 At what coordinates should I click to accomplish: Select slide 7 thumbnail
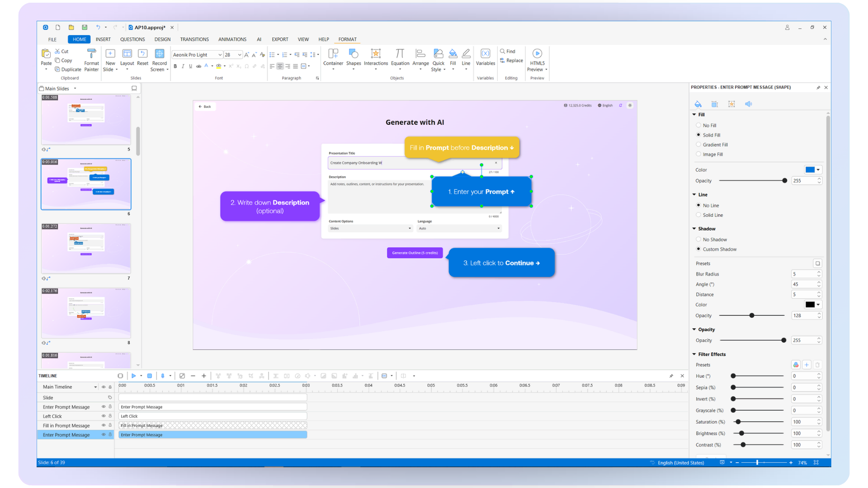tap(86, 248)
